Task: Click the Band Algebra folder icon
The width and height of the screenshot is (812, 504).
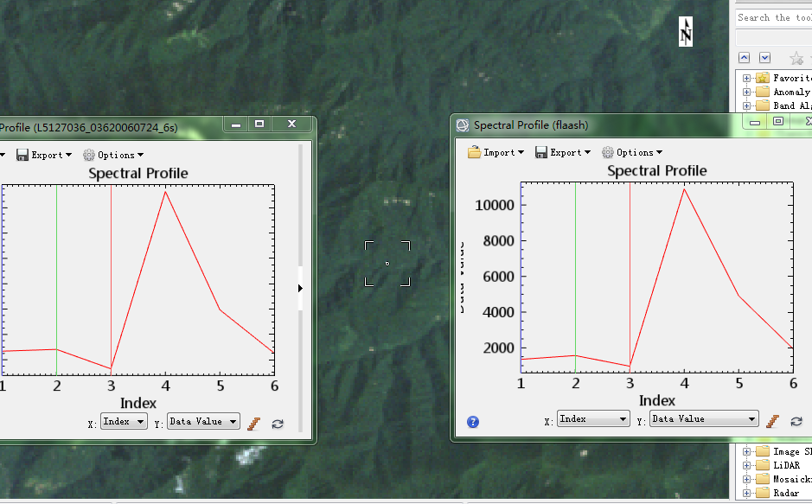Action: 763,105
